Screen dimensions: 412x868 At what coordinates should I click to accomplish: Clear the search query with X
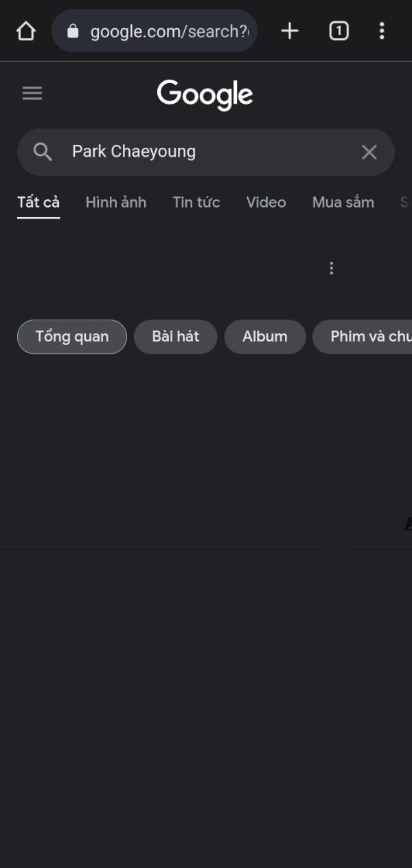click(369, 152)
